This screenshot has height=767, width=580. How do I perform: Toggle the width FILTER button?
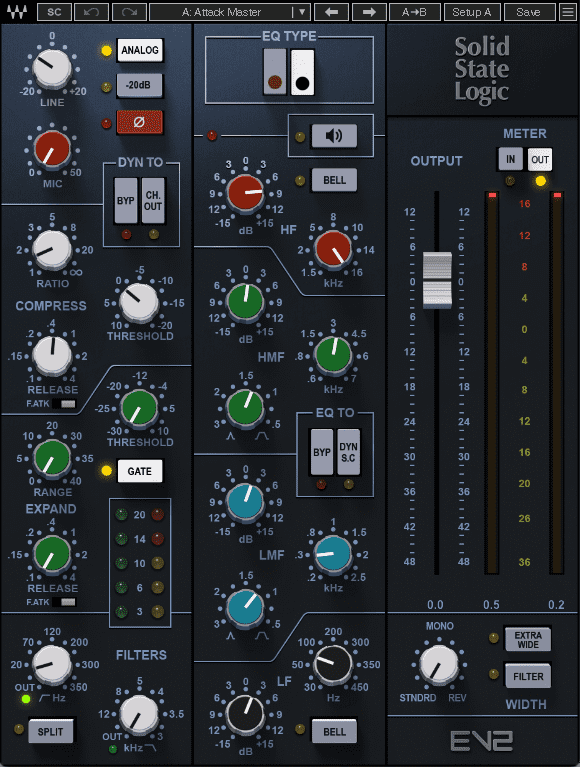[528, 677]
